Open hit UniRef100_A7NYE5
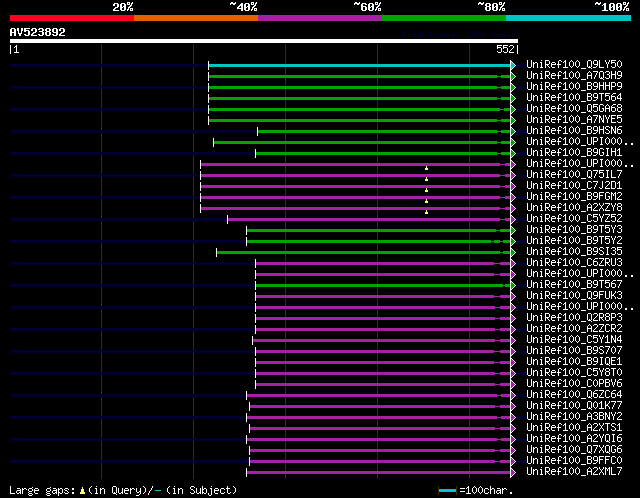This screenshot has height=498, width=640. (x=574, y=120)
